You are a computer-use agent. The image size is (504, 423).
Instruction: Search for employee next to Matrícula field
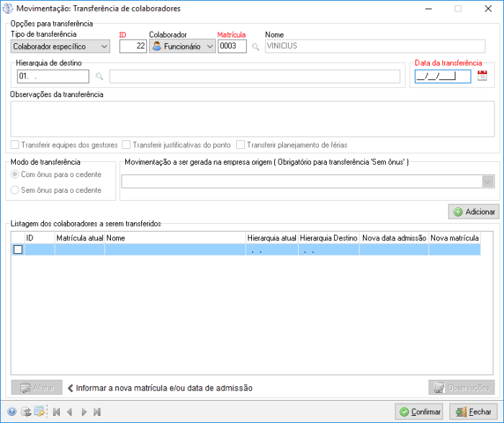pyautogui.click(x=255, y=47)
